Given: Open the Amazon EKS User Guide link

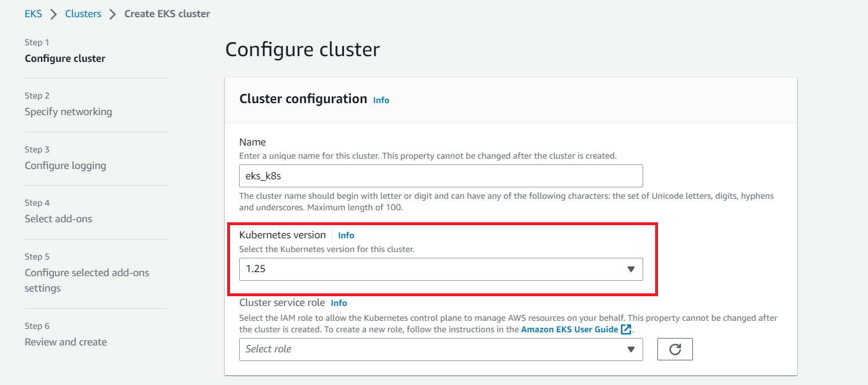Looking at the screenshot, I should (x=576, y=329).
